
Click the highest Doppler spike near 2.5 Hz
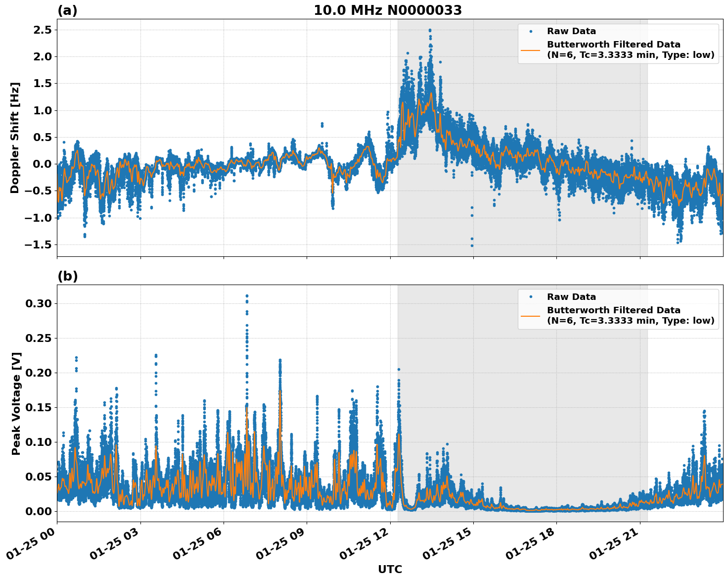429,29
